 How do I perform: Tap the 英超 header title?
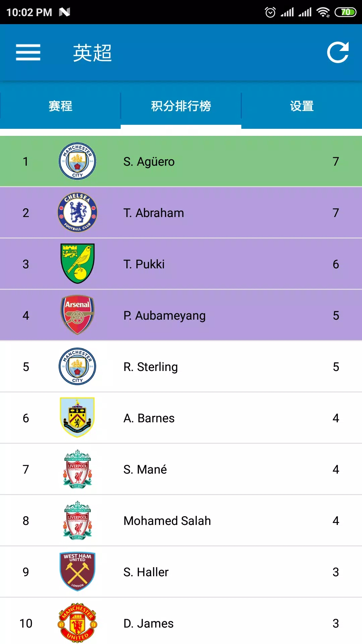click(92, 53)
